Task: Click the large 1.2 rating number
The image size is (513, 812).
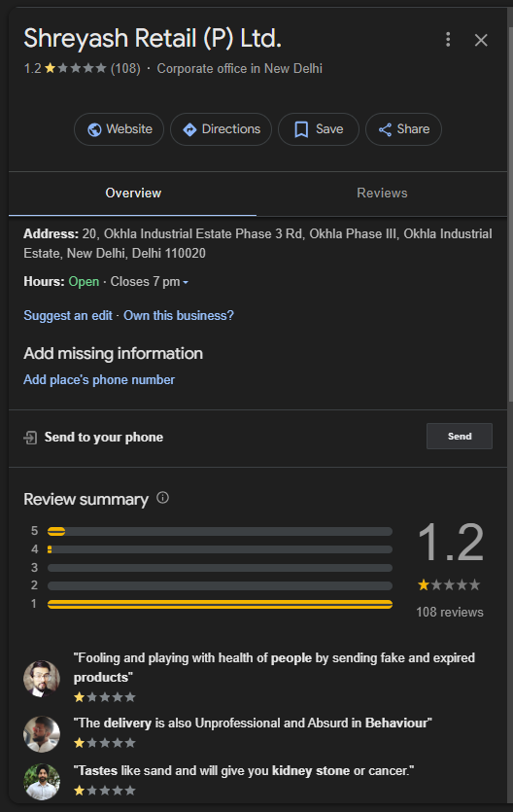Action: pyautogui.click(x=451, y=543)
